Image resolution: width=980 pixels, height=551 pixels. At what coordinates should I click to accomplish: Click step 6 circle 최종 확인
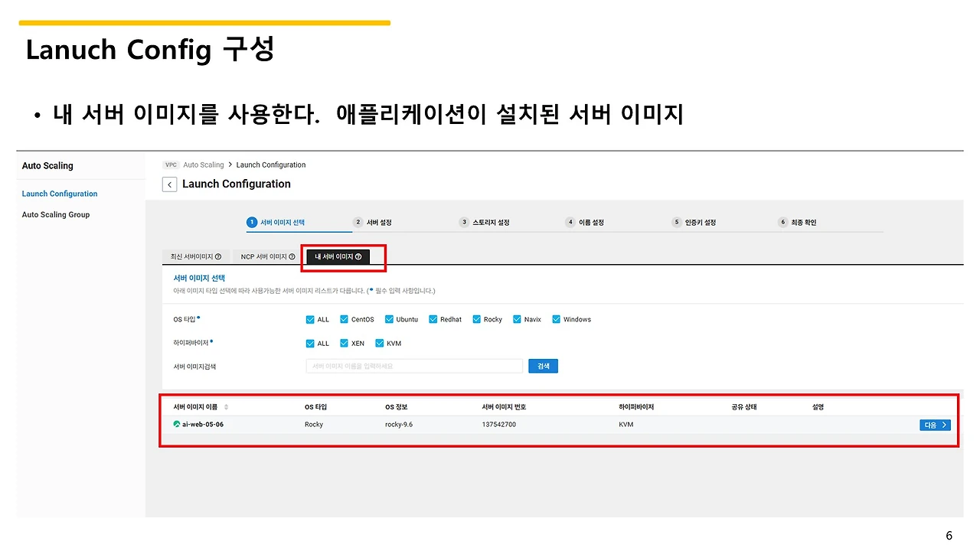click(783, 223)
